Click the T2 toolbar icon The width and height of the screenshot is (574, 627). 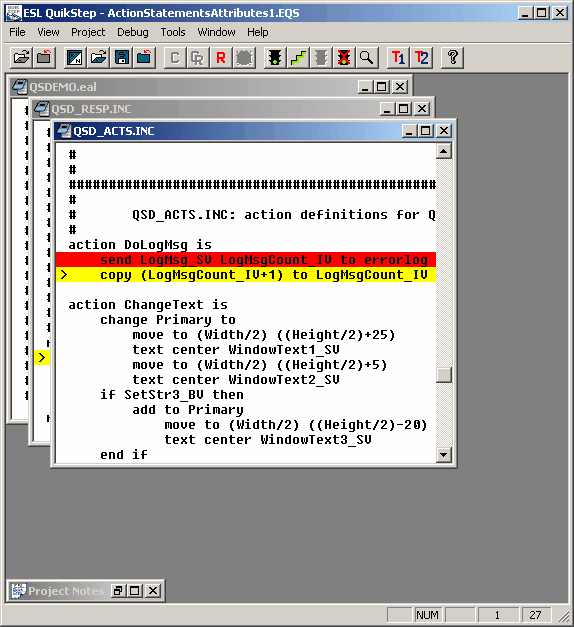pos(421,58)
